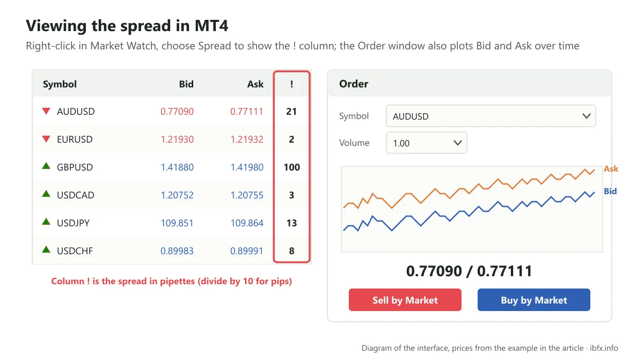Click the red down arrow beside AUDUSD
The image size is (644, 362).
46,111
